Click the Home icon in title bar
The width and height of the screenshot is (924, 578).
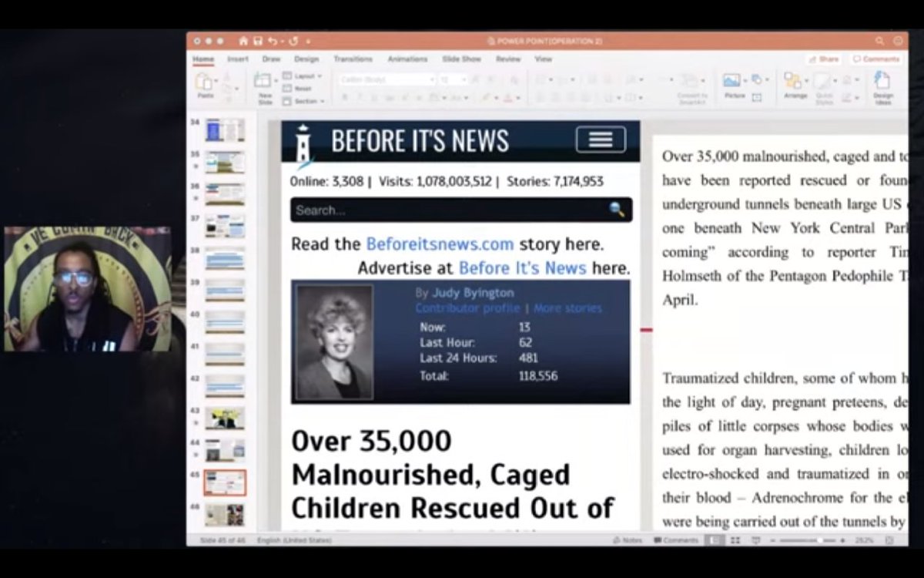point(243,41)
